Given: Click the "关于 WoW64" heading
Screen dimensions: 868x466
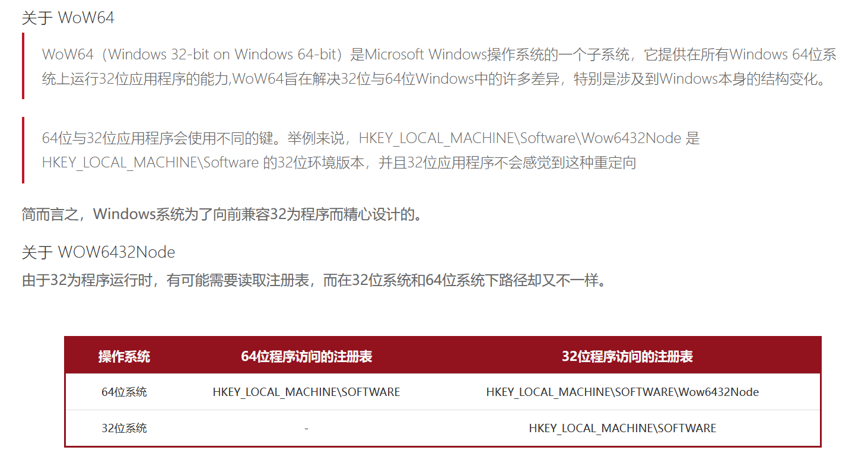Looking at the screenshot, I should [68, 18].
